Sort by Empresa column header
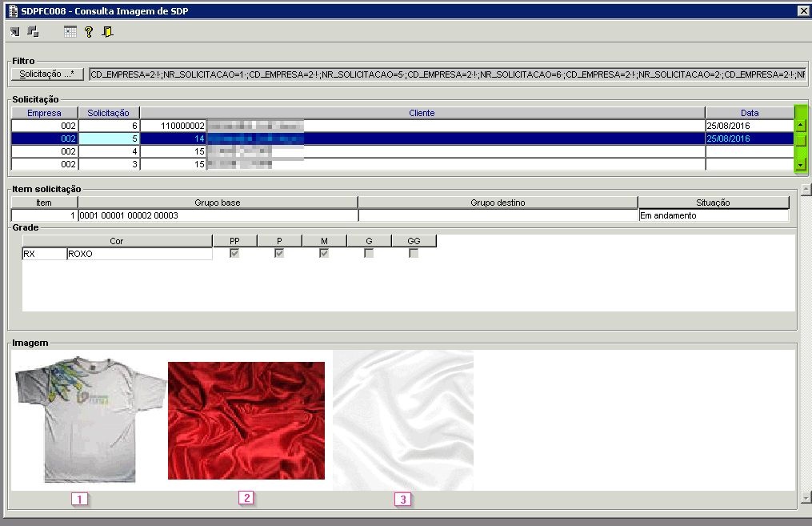 click(x=45, y=112)
